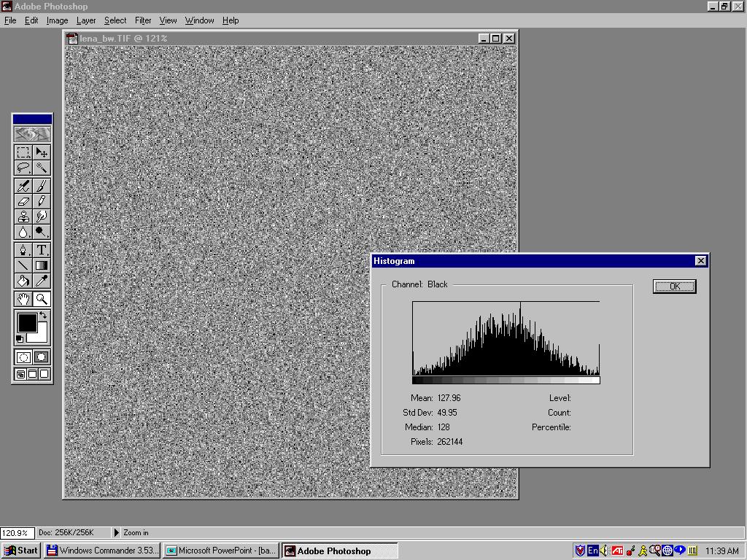Open the Edit menu
Viewport: 747px width, 560px height.
31,20
